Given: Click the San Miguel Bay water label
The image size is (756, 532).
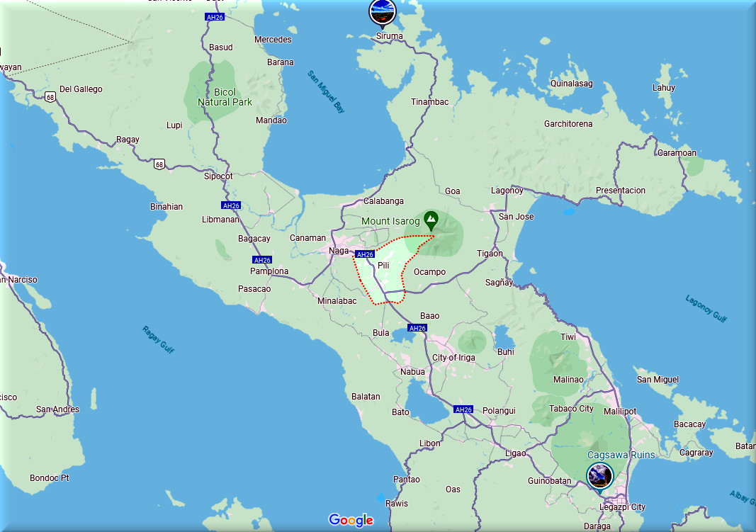Looking at the screenshot, I should click(326, 91).
